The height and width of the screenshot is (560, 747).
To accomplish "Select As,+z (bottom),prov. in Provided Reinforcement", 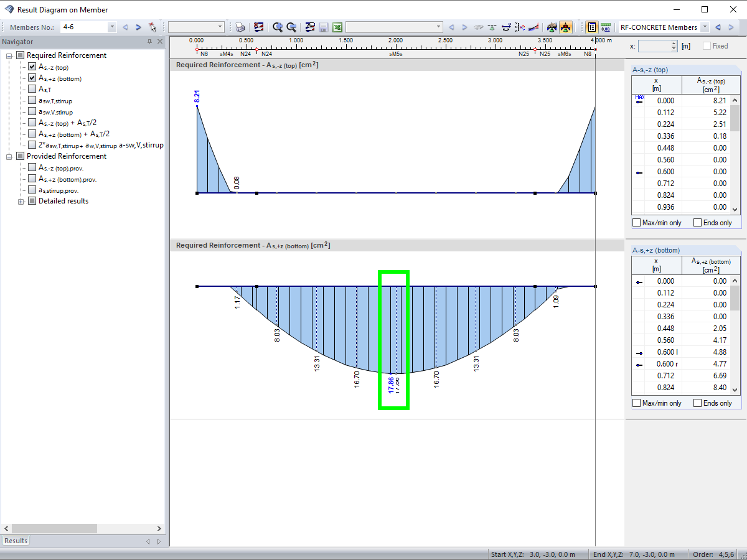I will tap(31, 179).
